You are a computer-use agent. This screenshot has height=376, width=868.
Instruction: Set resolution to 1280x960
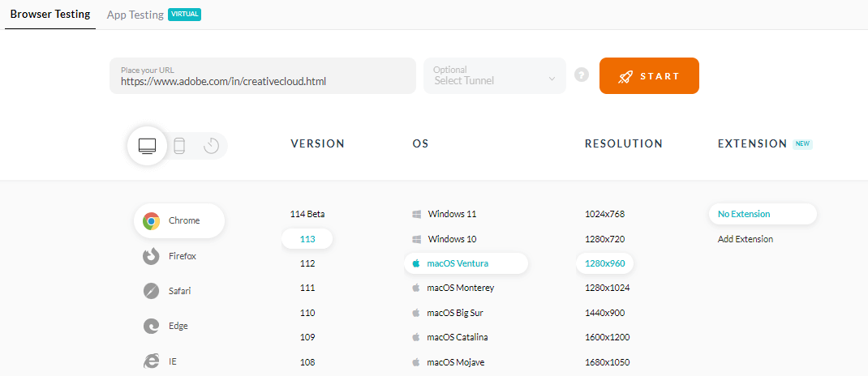(604, 263)
